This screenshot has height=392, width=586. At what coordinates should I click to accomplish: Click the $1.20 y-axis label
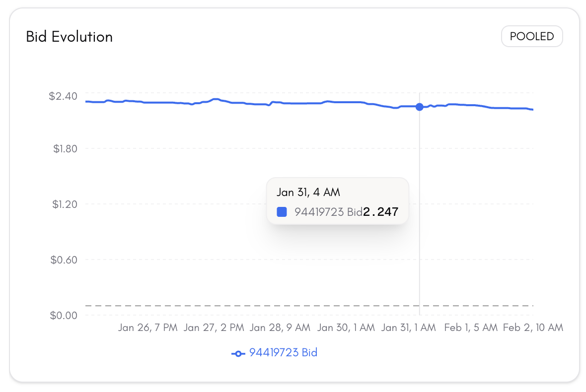point(65,204)
